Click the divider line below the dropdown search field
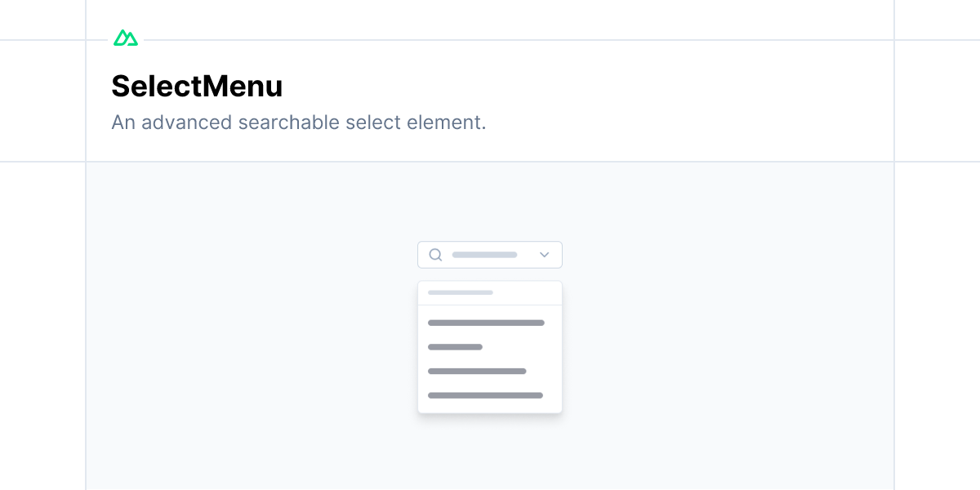Screen dimensions: 980x490 tap(490, 305)
